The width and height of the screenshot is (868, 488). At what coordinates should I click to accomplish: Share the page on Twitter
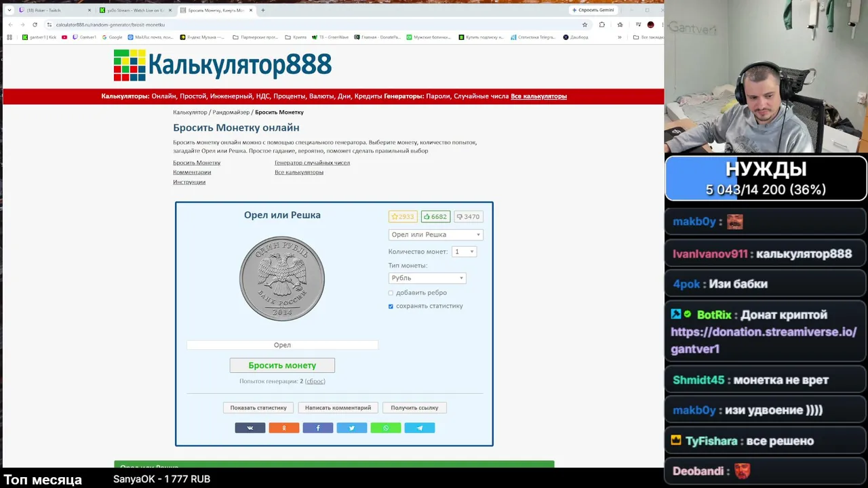(352, 428)
